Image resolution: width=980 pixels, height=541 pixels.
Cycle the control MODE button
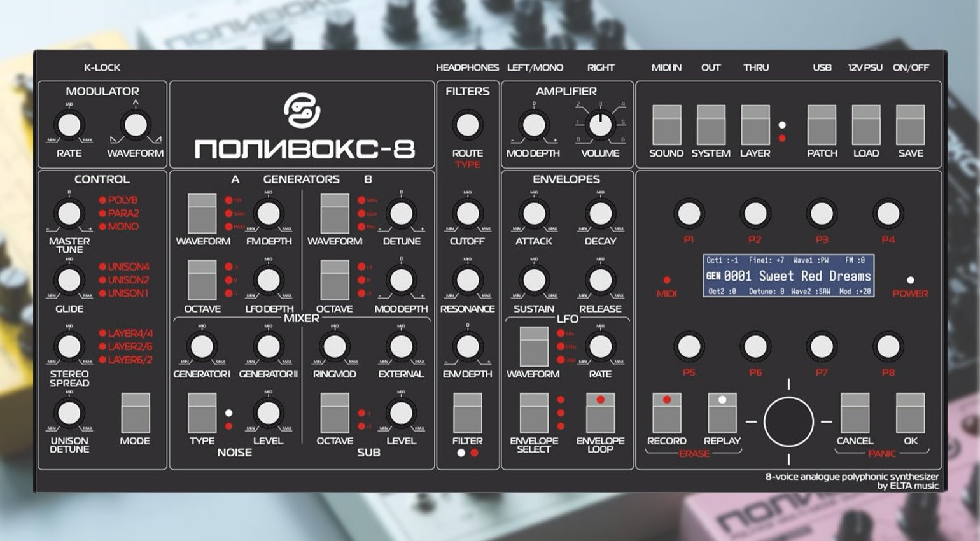pos(135,412)
